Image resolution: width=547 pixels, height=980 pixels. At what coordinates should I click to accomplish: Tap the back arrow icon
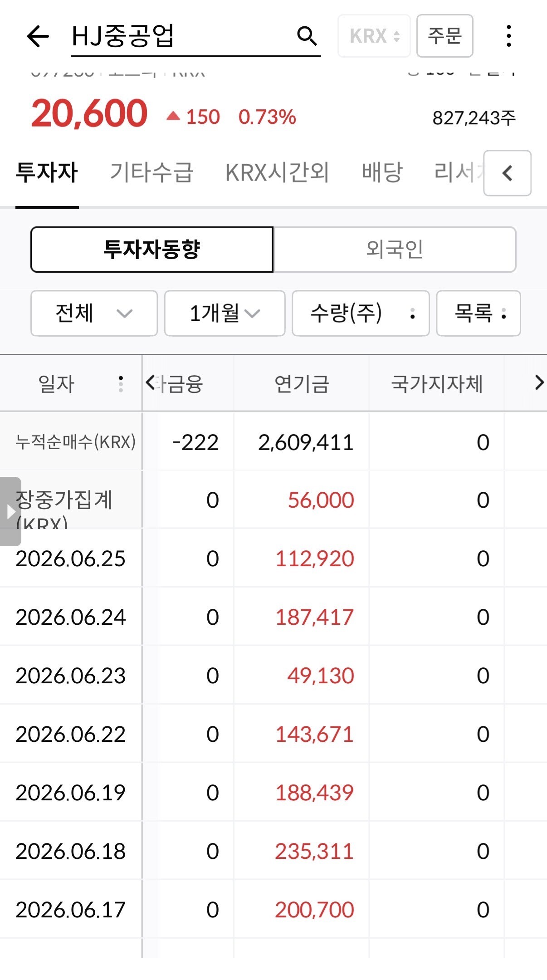tap(38, 36)
